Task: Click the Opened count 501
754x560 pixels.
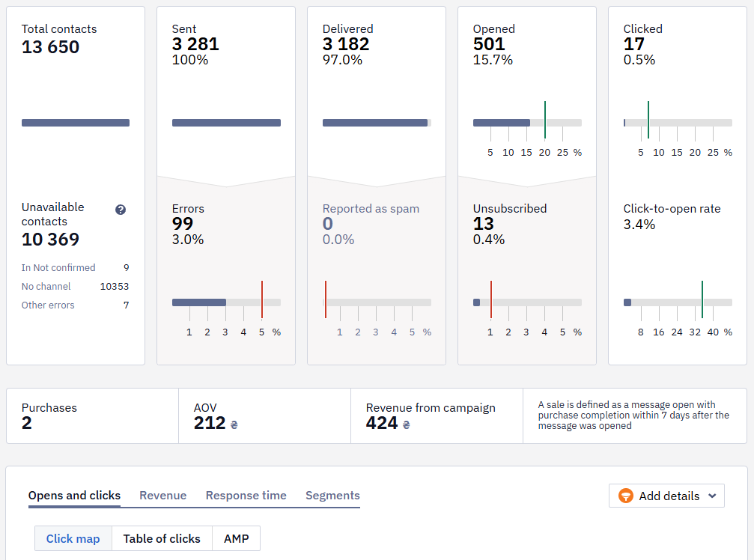Action: [x=489, y=44]
